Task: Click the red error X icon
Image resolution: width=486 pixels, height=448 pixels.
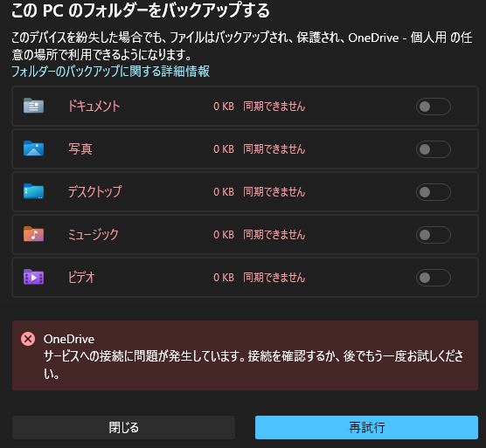Action: [28, 339]
